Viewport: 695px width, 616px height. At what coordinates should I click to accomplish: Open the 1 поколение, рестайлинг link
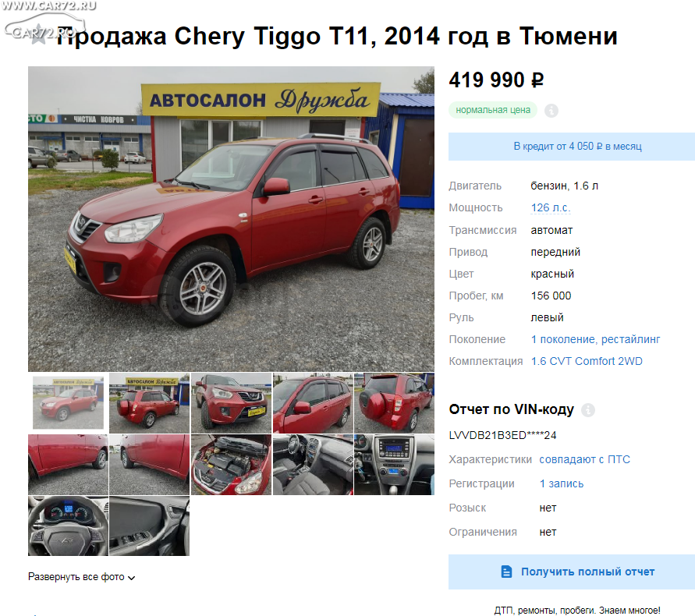(x=595, y=339)
